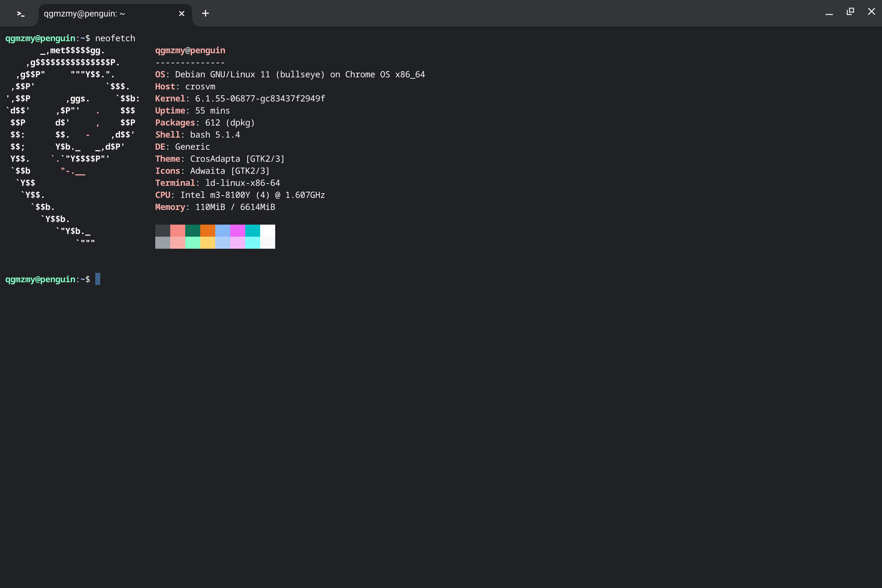Click the light violet color block bottom row
882x588 pixels.
point(238,243)
